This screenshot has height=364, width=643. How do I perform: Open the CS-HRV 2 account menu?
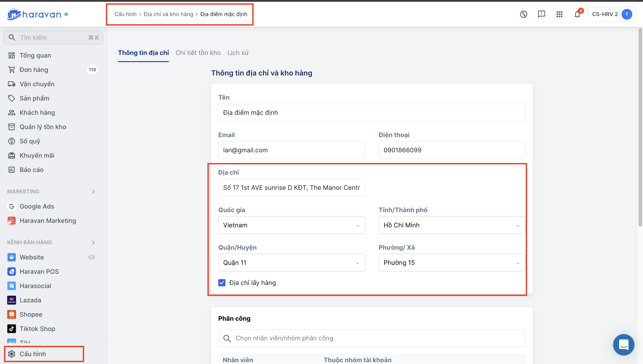coord(611,14)
